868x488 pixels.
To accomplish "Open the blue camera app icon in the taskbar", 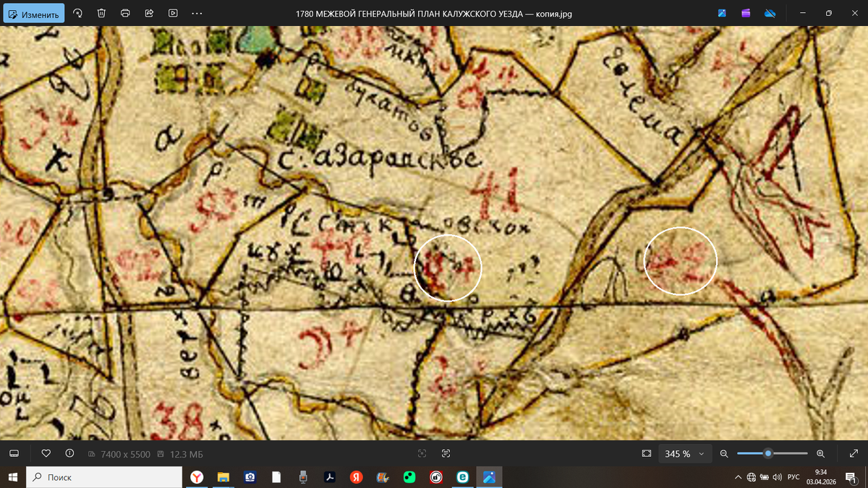I will pos(250,477).
